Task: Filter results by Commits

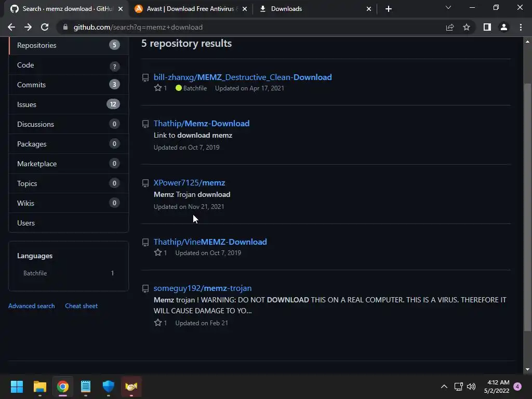Action: 69,85
